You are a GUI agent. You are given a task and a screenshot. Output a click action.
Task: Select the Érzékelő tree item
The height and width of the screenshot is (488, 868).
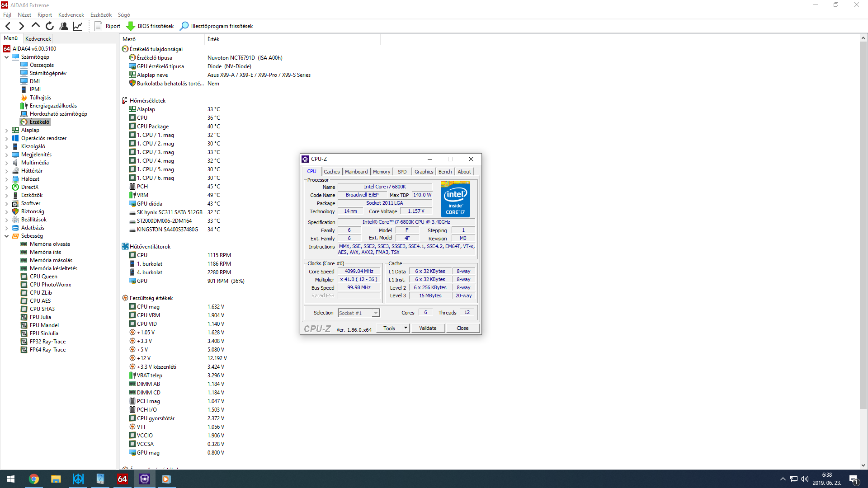[x=39, y=122]
